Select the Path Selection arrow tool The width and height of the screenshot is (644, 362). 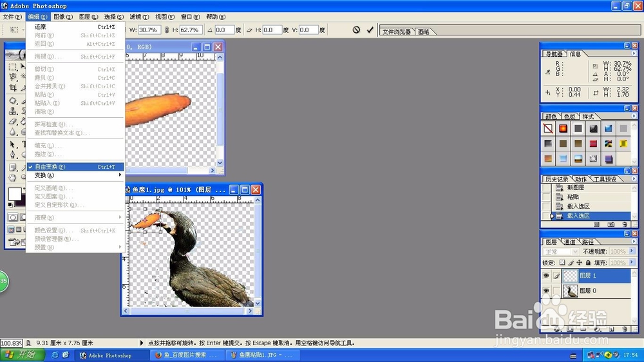[x=13, y=144]
